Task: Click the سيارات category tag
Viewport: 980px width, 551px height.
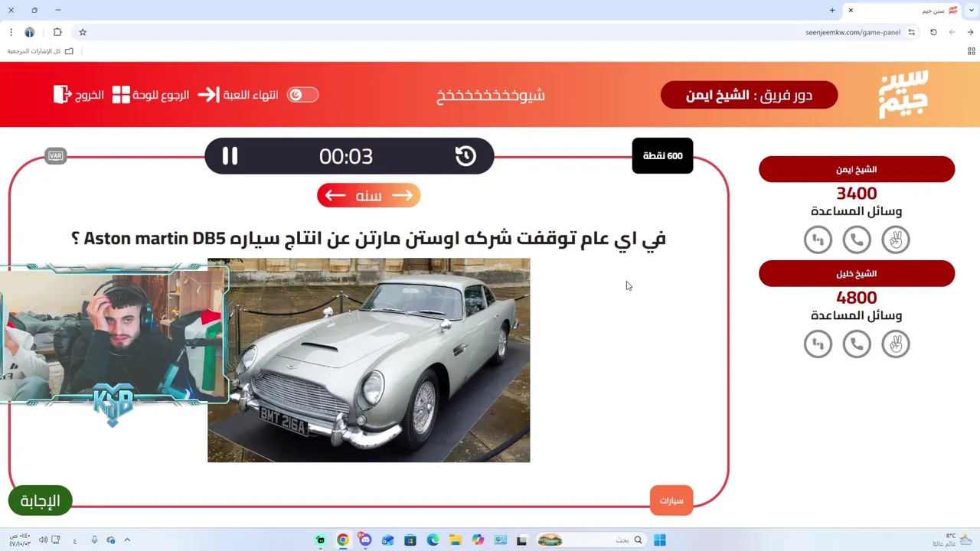Action: (x=671, y=500)
